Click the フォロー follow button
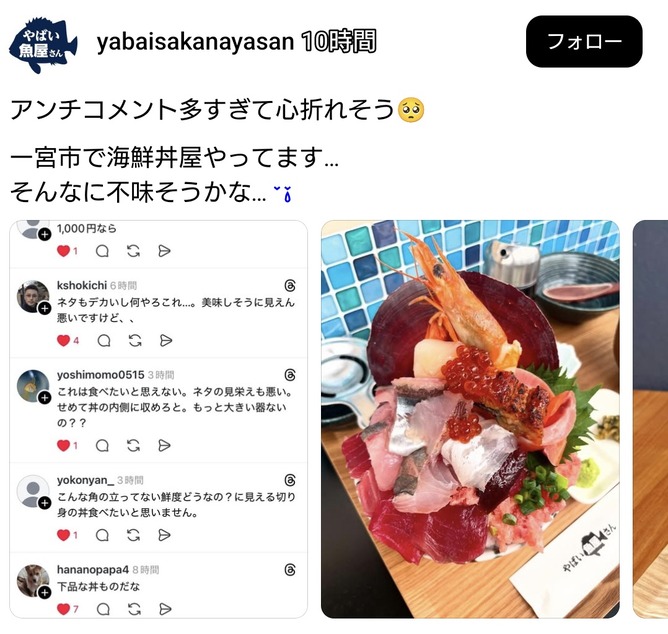This screenshot has height=634, width=668. click(x=584, y=41)
